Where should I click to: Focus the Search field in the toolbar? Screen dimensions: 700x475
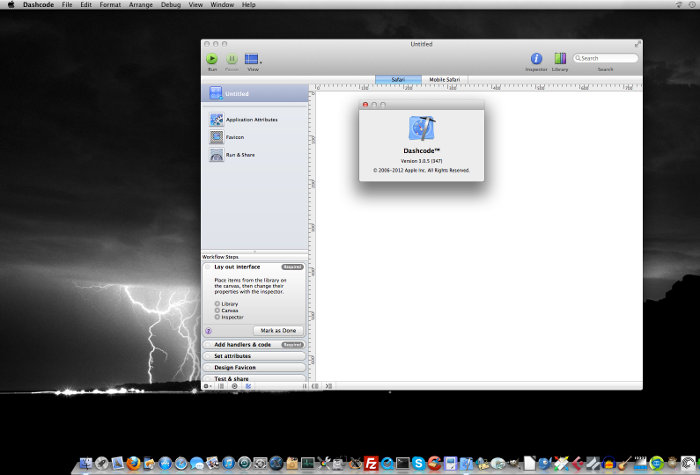click(x=605, y=58)
